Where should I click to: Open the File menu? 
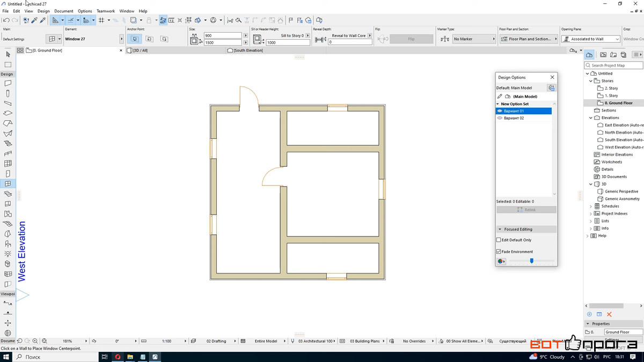pyautogui.click(x=5, y=11)
